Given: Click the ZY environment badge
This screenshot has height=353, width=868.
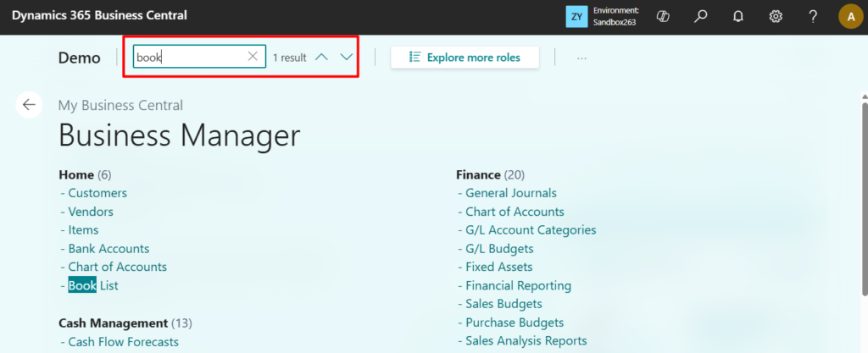Looking at the screenshot, I should pyautogui.click(x=576, y=16).
